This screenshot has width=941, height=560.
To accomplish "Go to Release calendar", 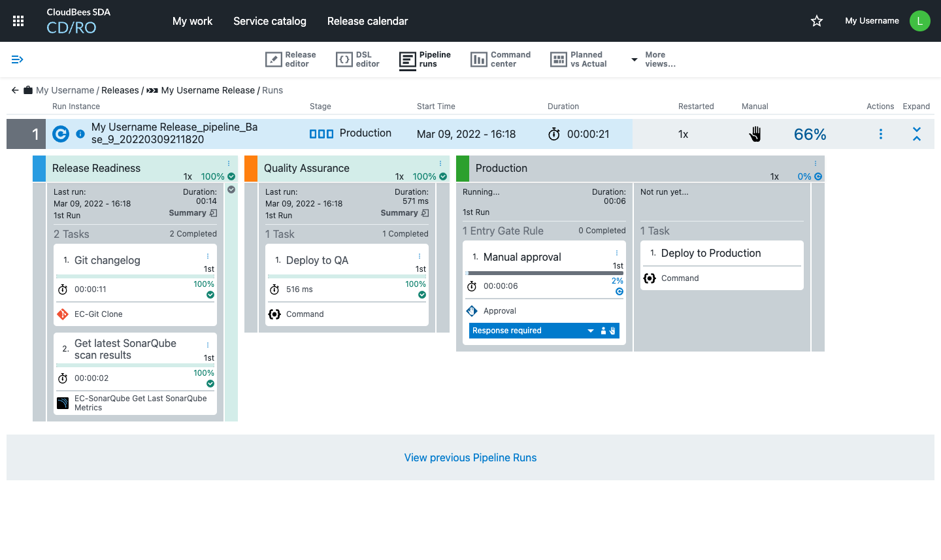I will pyautogui.click(x=367, y=21).
